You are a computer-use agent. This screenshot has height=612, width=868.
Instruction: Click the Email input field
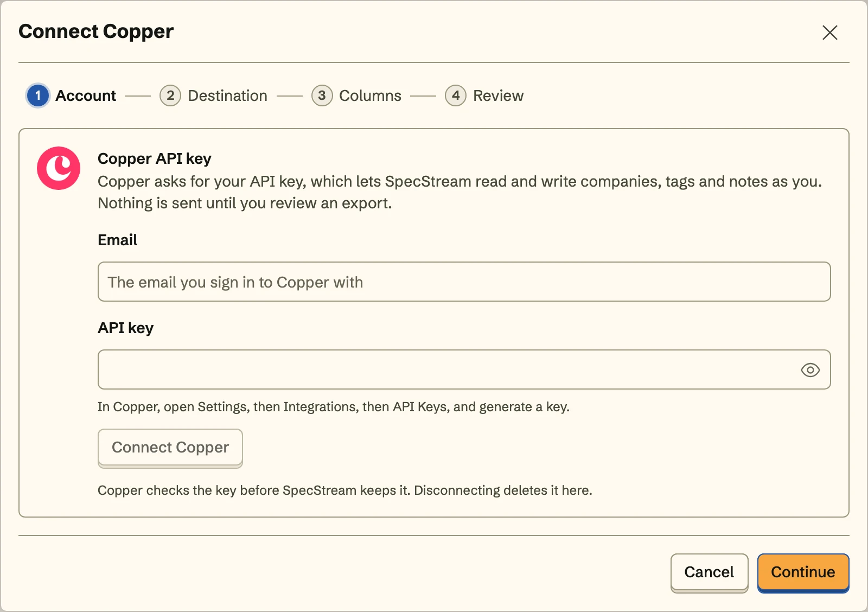[464, 282]
